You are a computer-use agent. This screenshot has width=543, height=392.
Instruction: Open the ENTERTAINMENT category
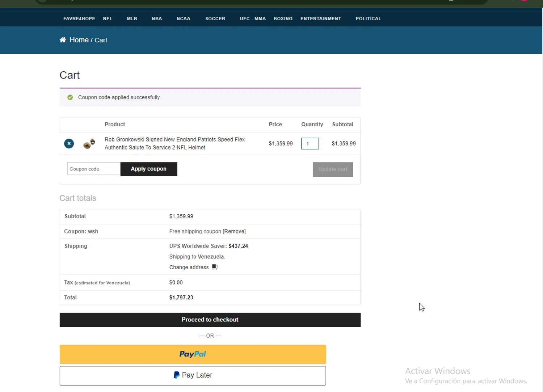click(321, 19)
